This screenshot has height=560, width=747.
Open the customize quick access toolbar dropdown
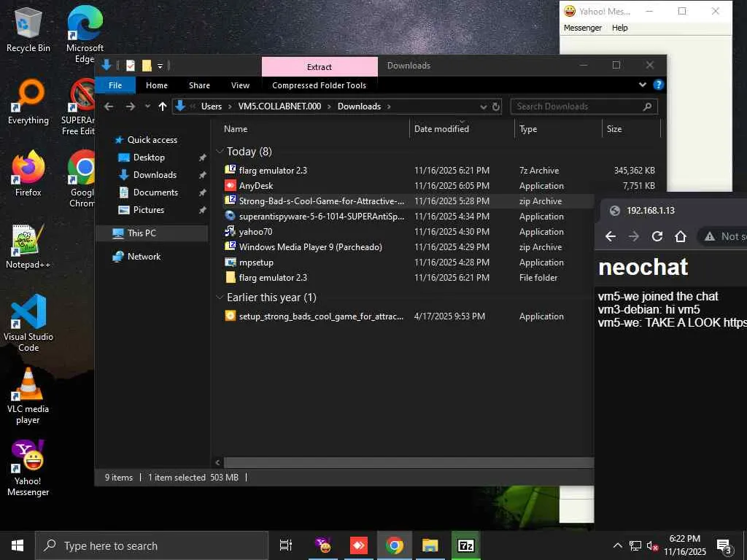tap(160, 66)
